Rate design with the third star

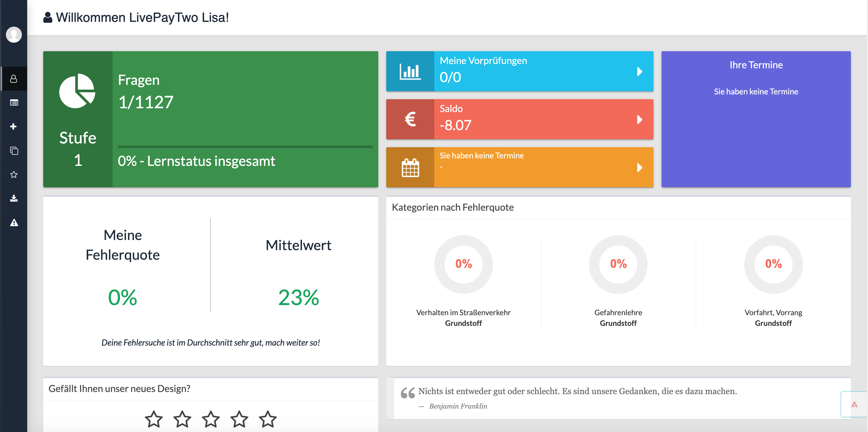point(210,419)
